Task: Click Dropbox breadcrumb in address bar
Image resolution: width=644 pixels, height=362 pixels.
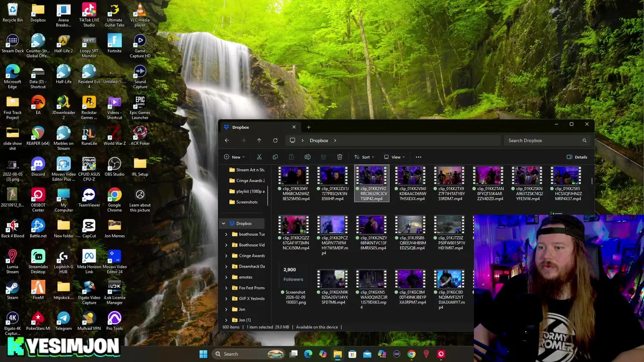Action: (x=318, y=140)
